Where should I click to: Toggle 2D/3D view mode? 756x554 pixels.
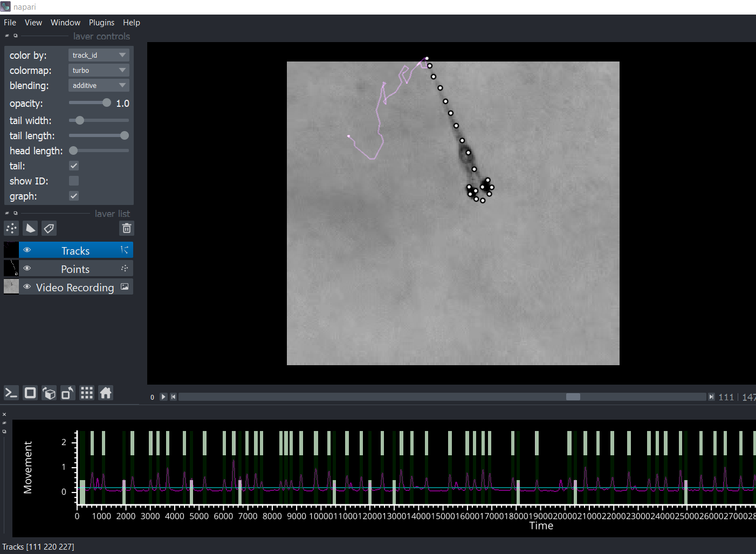(x=30, y=393)
